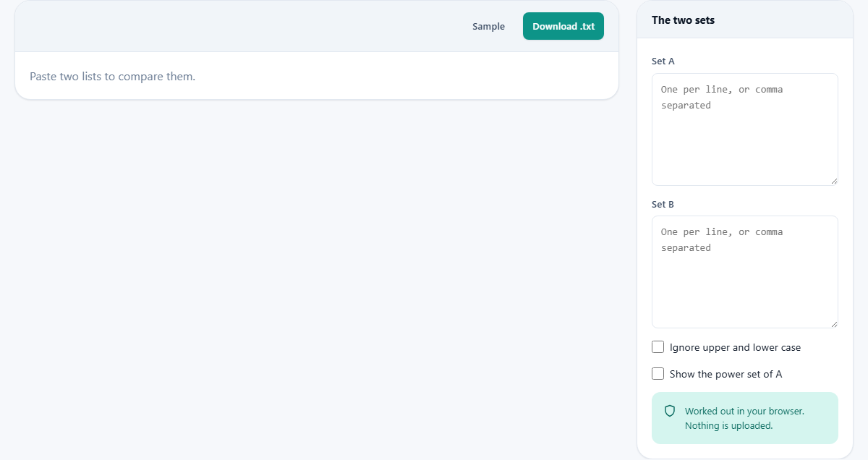Grab the Set A textarea resize handle
The image size is (868, 460).
pos(834,182)
